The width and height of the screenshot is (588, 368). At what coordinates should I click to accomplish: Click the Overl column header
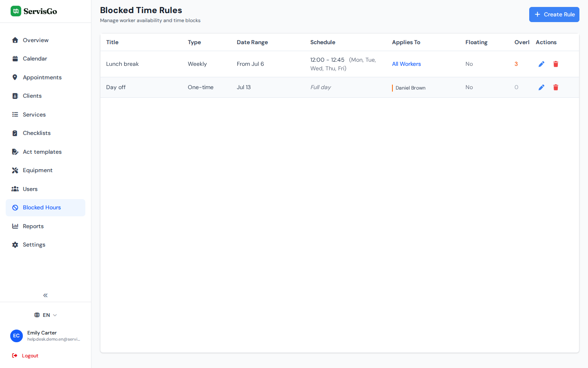pyautogui.click(x=522, y=42)
